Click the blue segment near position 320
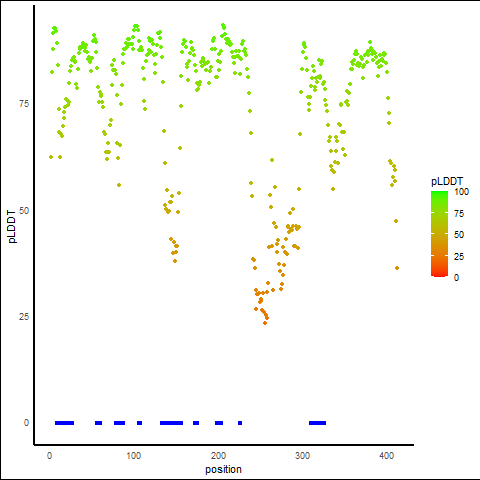 tap(317, 423)
